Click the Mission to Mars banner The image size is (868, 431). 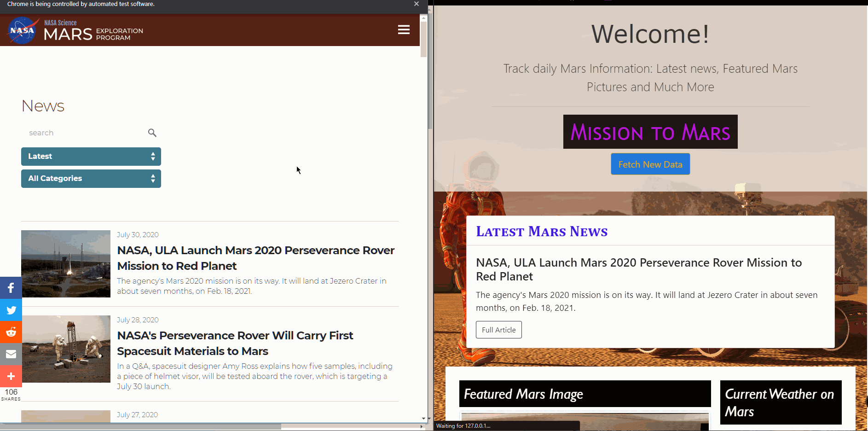click(650, 132)
